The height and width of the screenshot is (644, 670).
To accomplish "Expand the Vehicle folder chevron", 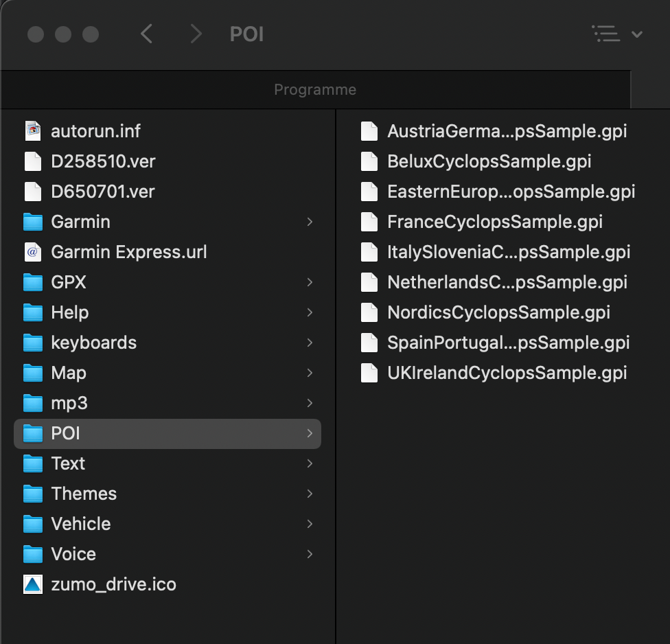I will [x=310, y=524].
